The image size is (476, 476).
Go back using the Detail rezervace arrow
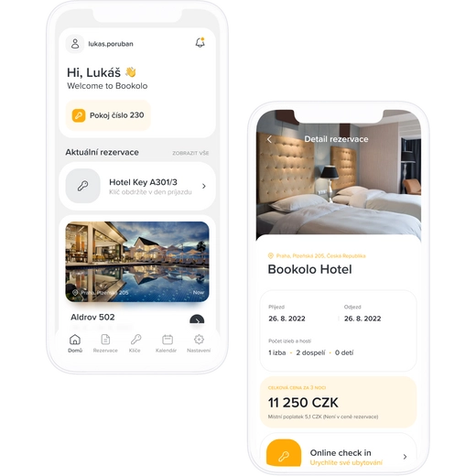[x=269, y=139]
